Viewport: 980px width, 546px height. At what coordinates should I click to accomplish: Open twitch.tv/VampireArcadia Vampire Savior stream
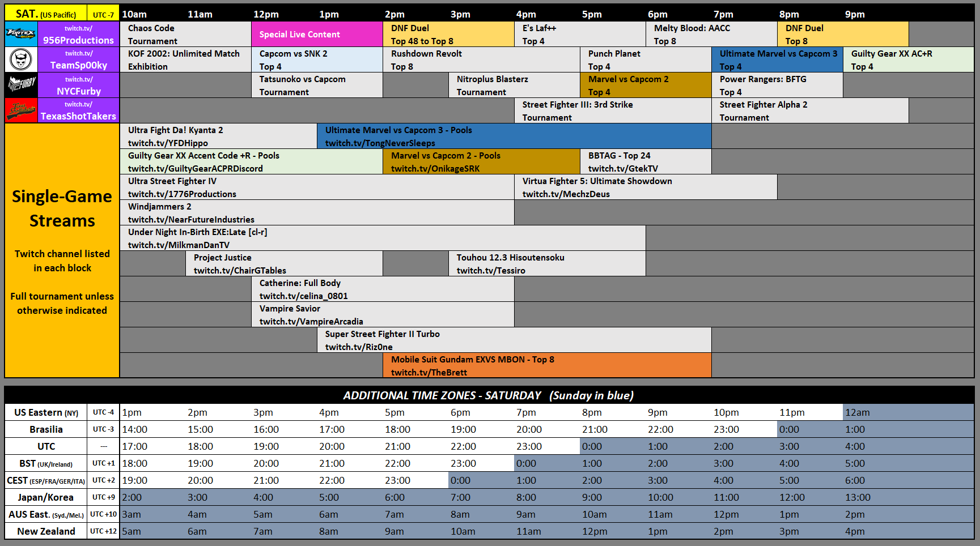tap(383, 314)
